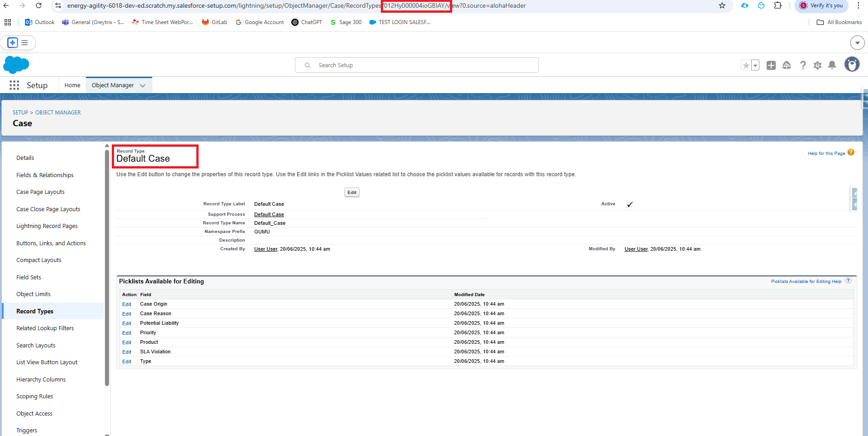Click the Verify it's you profile chip

(821, 5)
